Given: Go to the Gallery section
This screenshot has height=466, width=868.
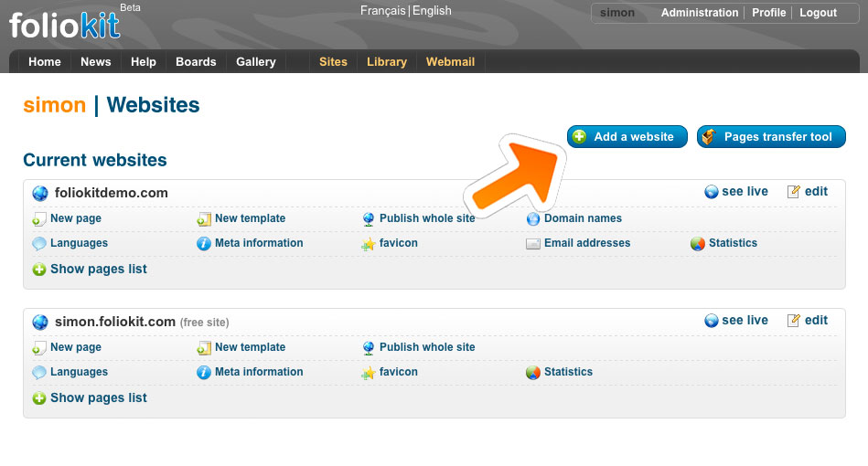Looking at the screenshot, I should coord(256,62).
